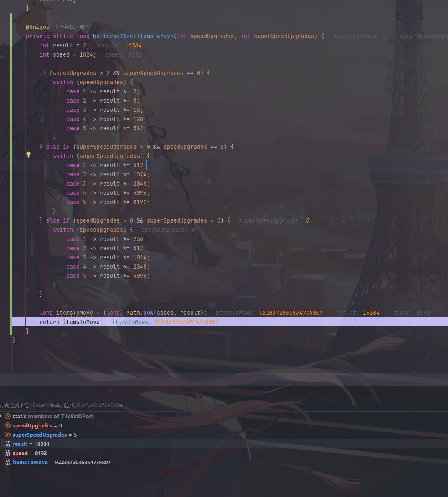Click the parameter icon beside superSpeedUpgrades variable
448x497 pixels.
click(x=8, y=435)
